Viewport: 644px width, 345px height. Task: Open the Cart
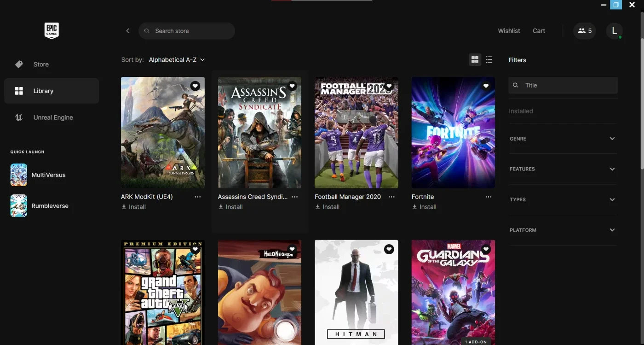pos(539,31)
